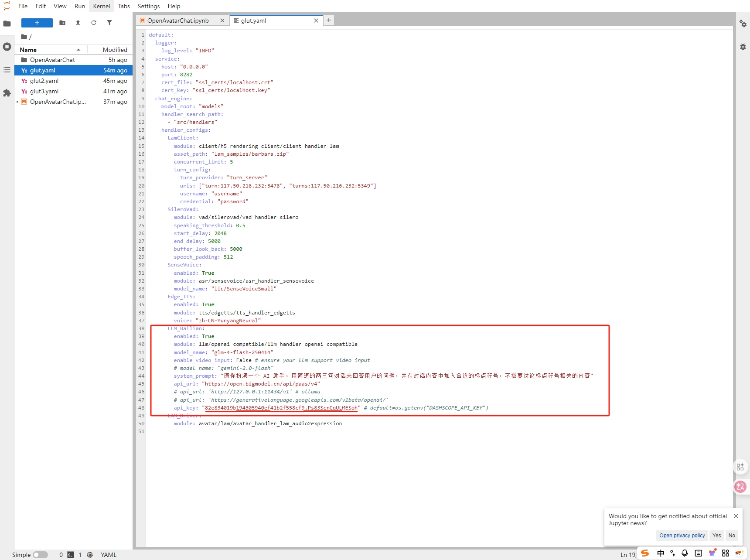Refresh the file browser listing
The width and height of the screenshot is (750, 560).
94,23
